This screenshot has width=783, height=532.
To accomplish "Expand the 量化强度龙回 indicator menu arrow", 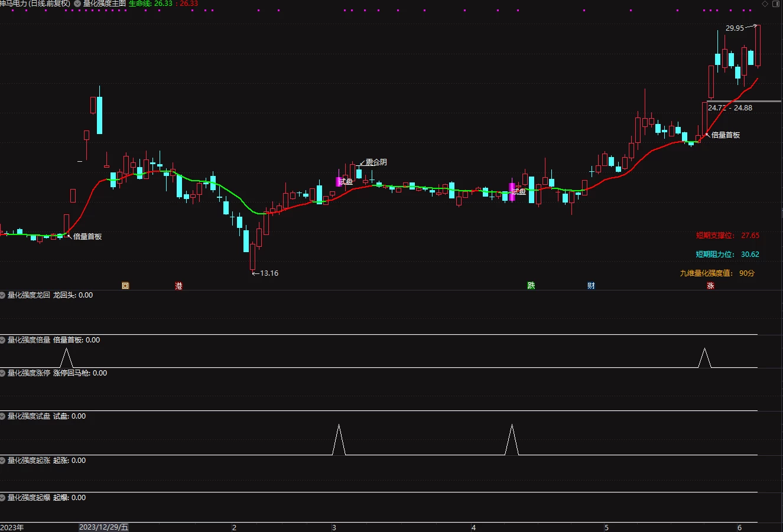I will point(3,295).
